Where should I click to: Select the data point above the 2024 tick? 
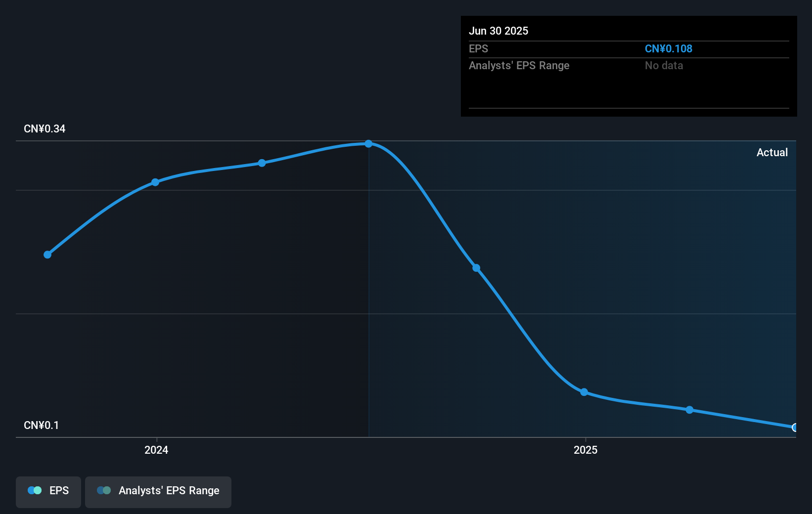[155, 182]
